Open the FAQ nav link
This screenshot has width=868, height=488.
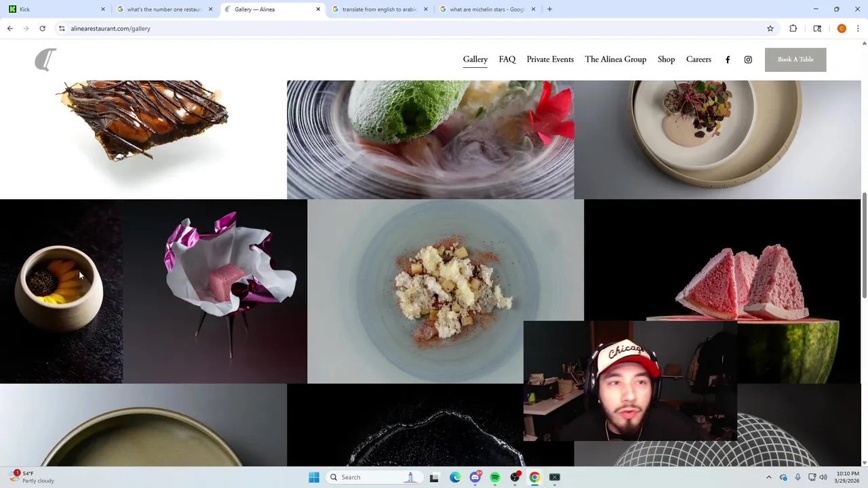click(507, 60)
